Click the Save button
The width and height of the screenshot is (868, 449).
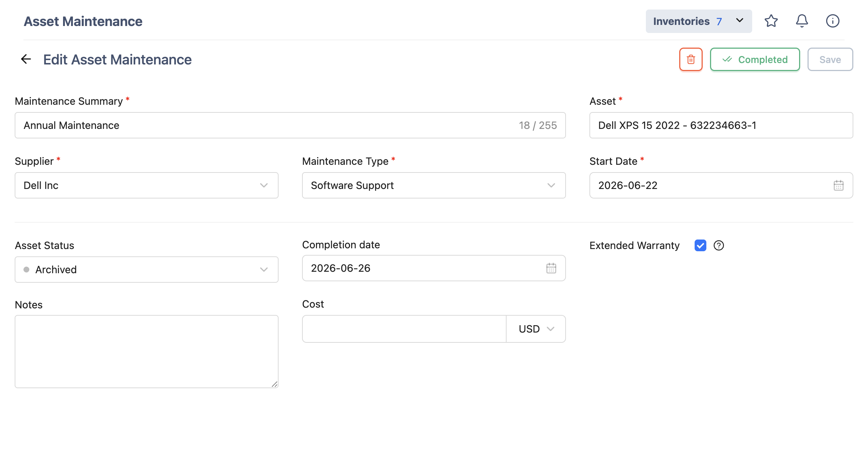tap(830, 59)
